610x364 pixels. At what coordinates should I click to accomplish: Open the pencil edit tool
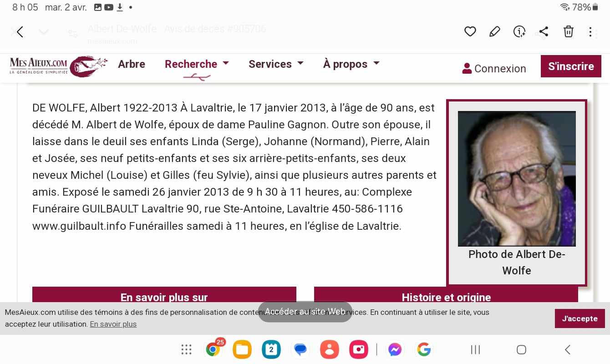[494, 31]
